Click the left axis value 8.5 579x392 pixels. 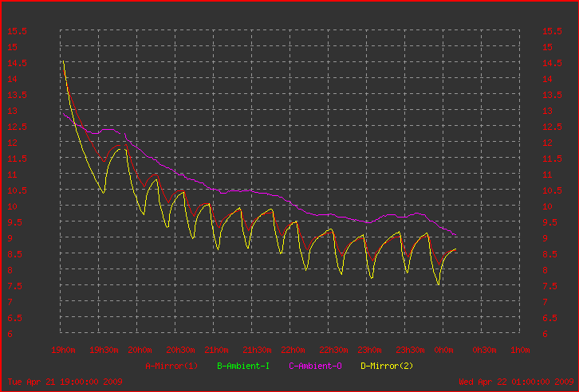[x=14, y=254]
